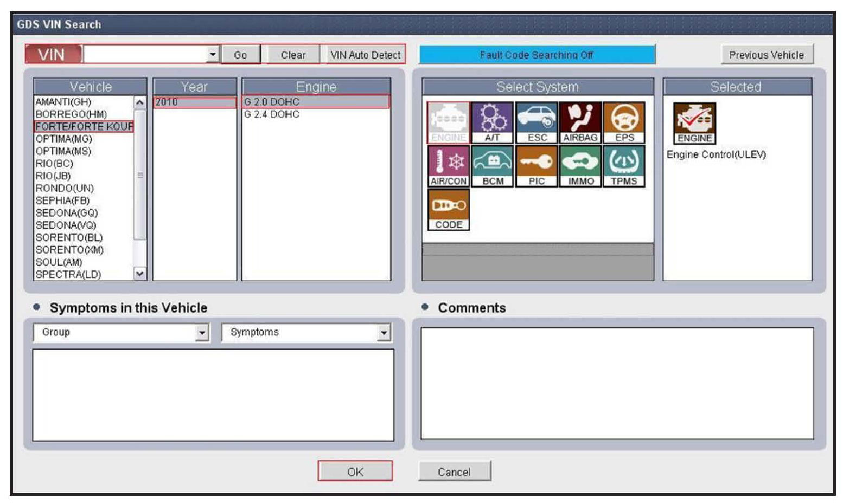Toggle the Fault Code Searching Off bar
The height and width of the screenshot is (504, 843).
537,55
